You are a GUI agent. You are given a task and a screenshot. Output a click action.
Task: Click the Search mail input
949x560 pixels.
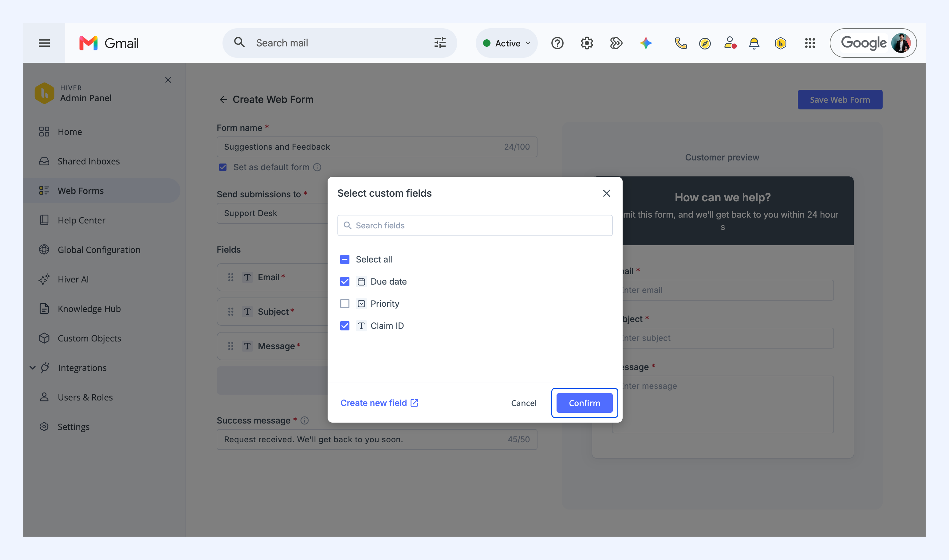pos(340,43)
